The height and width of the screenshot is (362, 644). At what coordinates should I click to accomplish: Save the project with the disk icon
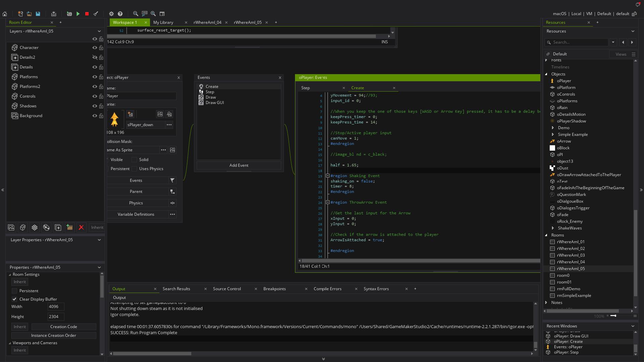[x=38, y=14]
